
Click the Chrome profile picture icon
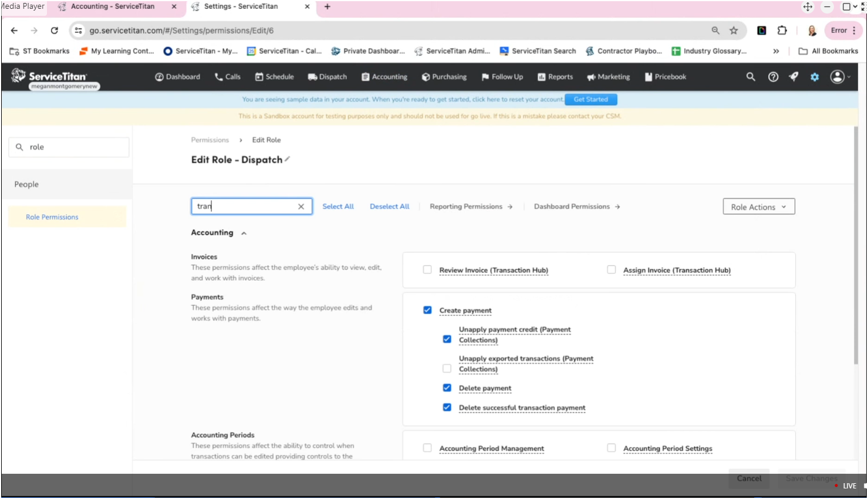pos(812,31)
